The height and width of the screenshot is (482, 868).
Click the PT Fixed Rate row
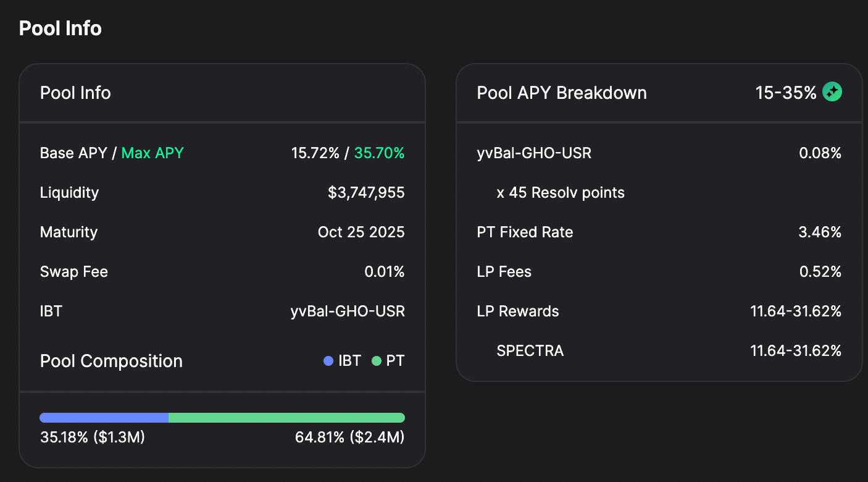(659, 232)
